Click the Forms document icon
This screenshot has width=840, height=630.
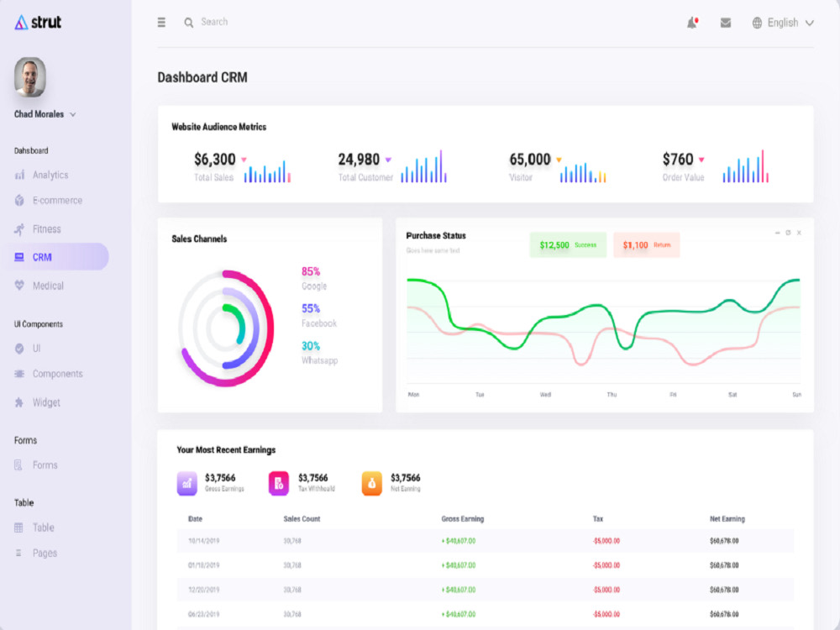(18, 465)
